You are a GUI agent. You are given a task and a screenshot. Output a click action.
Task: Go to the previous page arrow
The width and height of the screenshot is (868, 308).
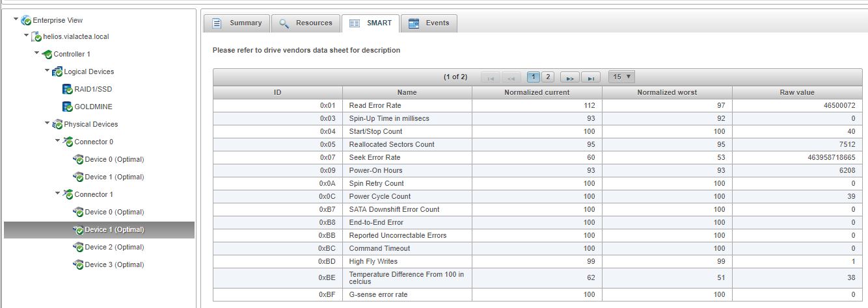(x=511, y=77)
